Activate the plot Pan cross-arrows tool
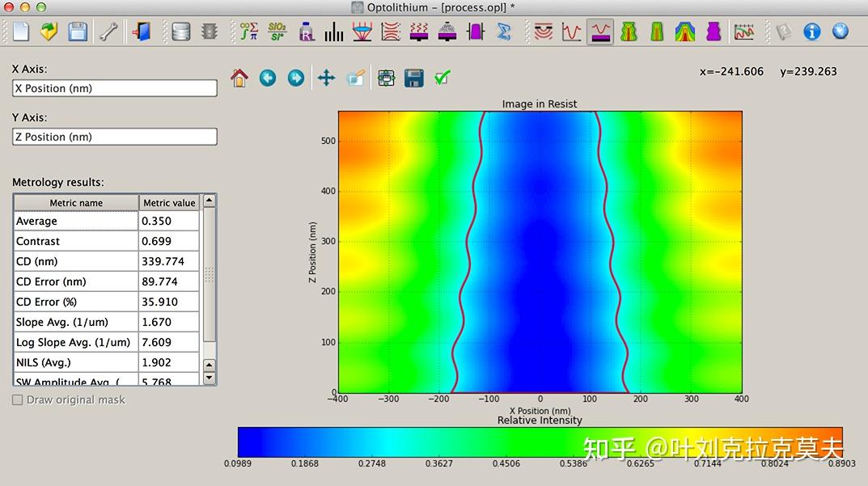 coord(327,78)
